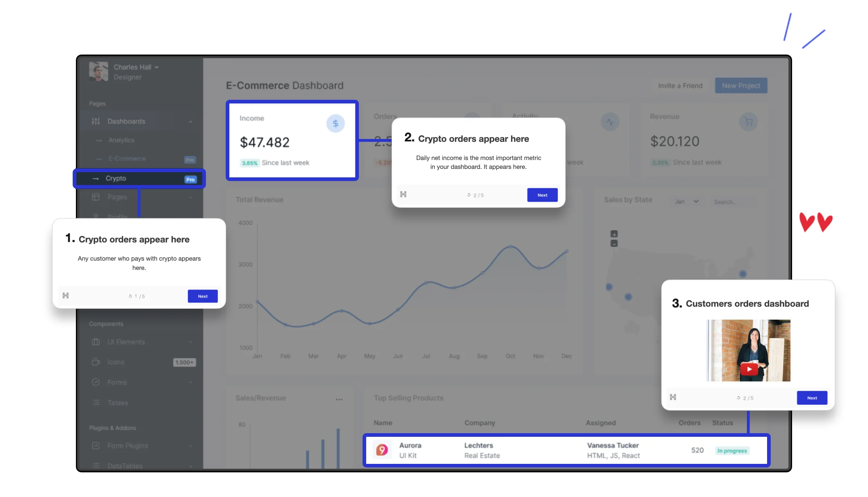Expand the Form Plugins section

click(x=191, y=446)
